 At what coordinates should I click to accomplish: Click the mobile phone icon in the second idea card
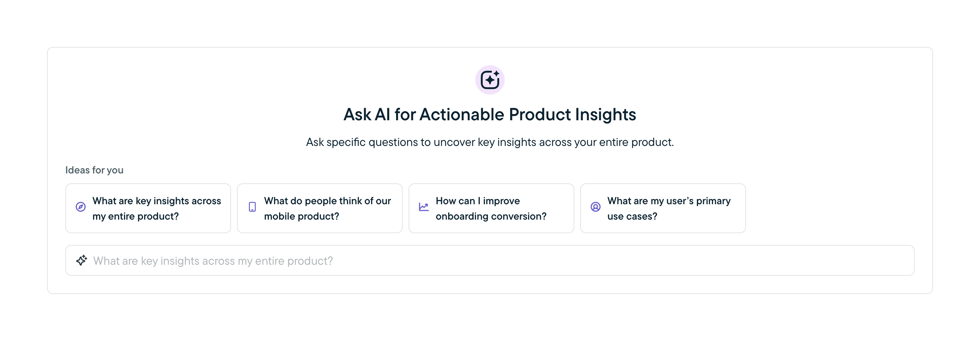252,207
